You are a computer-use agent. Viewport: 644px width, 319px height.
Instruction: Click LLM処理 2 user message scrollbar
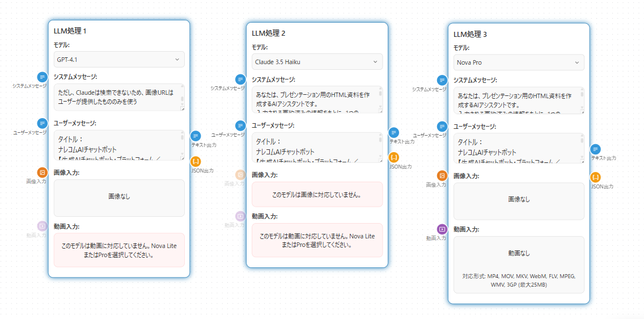(x=380, y=145)
